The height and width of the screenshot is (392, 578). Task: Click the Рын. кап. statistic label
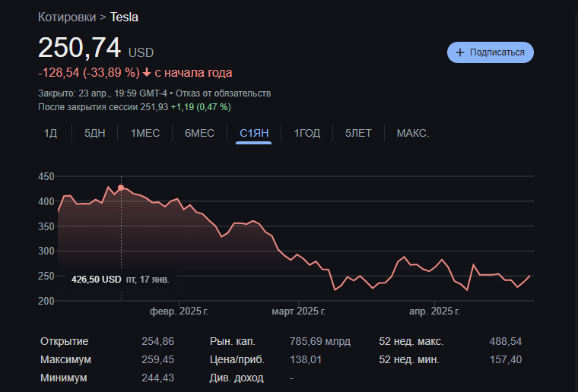coord(231,342)
